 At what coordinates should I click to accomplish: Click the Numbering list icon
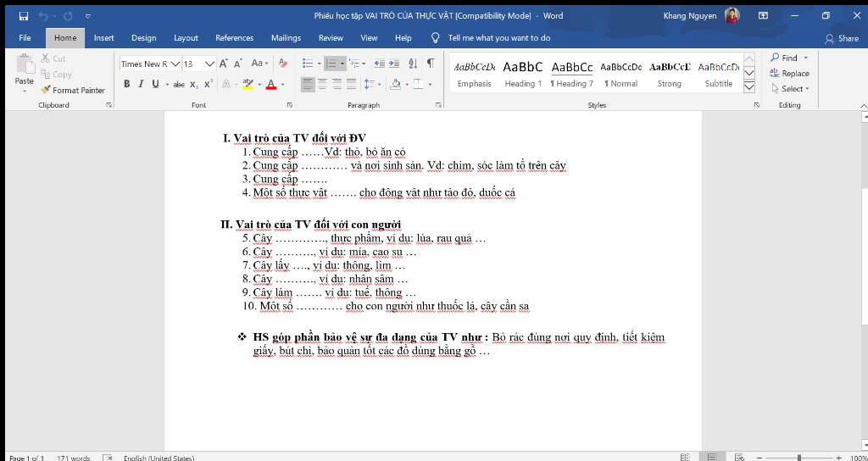(x=331, y=64)
